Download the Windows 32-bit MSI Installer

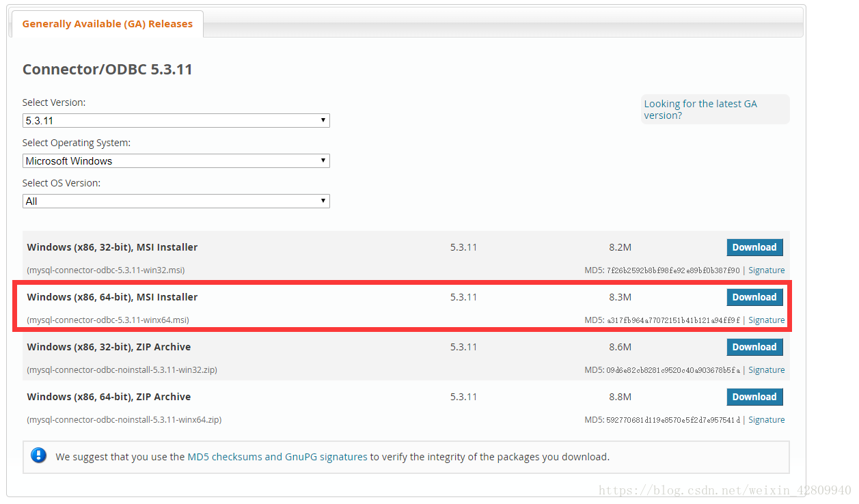click(754, 247)
